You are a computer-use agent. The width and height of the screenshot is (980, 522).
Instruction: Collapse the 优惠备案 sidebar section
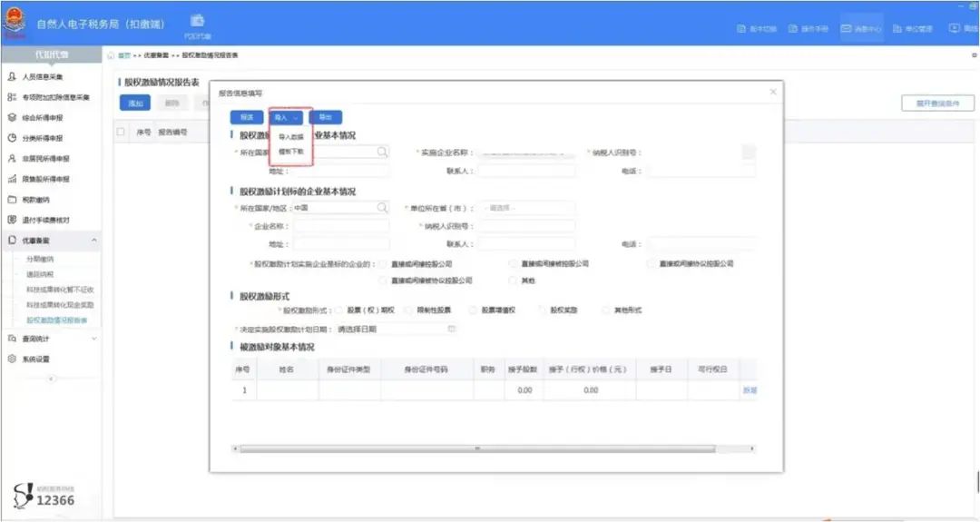[94, 241]
